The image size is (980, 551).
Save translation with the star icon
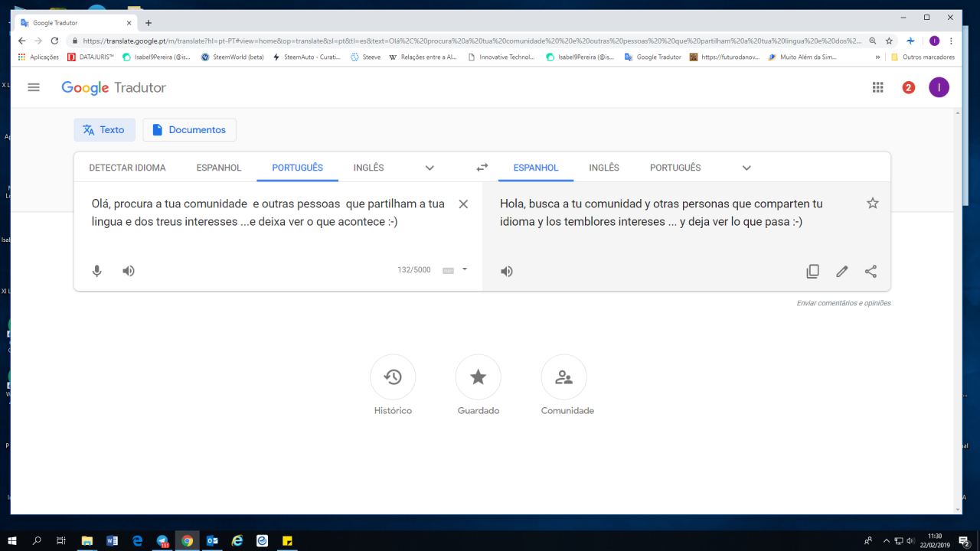[873, 204]
